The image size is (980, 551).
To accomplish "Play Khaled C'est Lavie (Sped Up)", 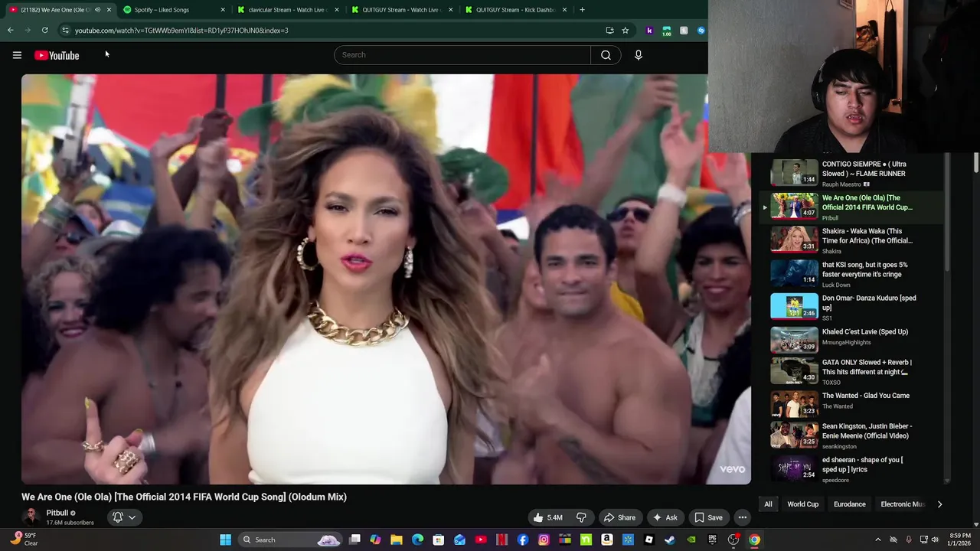I will tap(851, 340).
